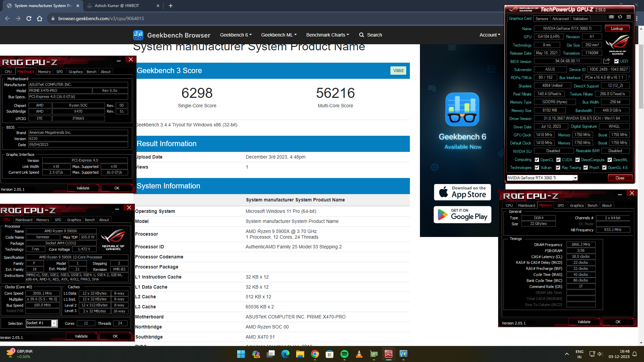644x362 pixels.
Task: Click GPU-Z screenshot camera icon
Action: pyautogui.click(x=611, y=17)
